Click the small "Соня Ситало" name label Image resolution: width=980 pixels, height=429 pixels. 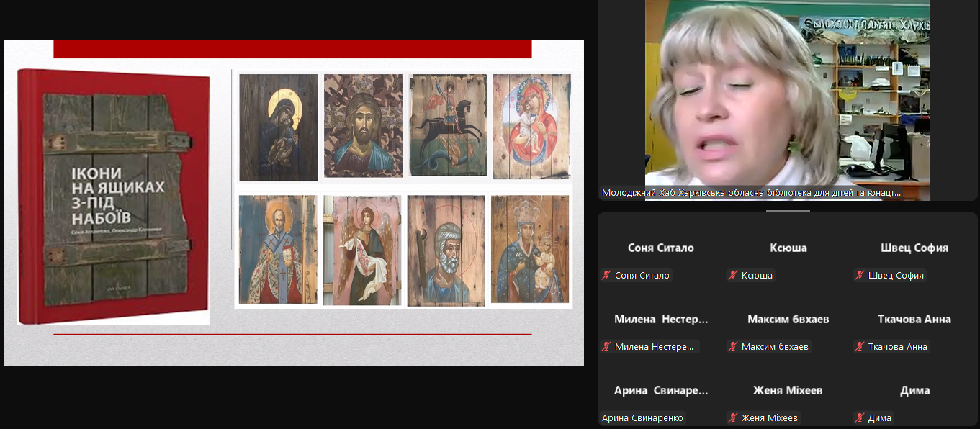[x=642, y=276]
